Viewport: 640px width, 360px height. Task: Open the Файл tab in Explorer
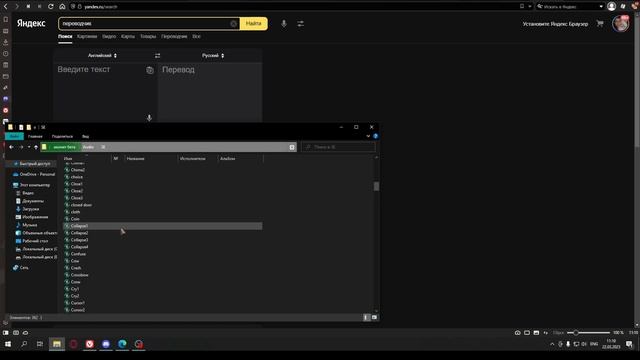pyautogui.click(x=14, y=136)
